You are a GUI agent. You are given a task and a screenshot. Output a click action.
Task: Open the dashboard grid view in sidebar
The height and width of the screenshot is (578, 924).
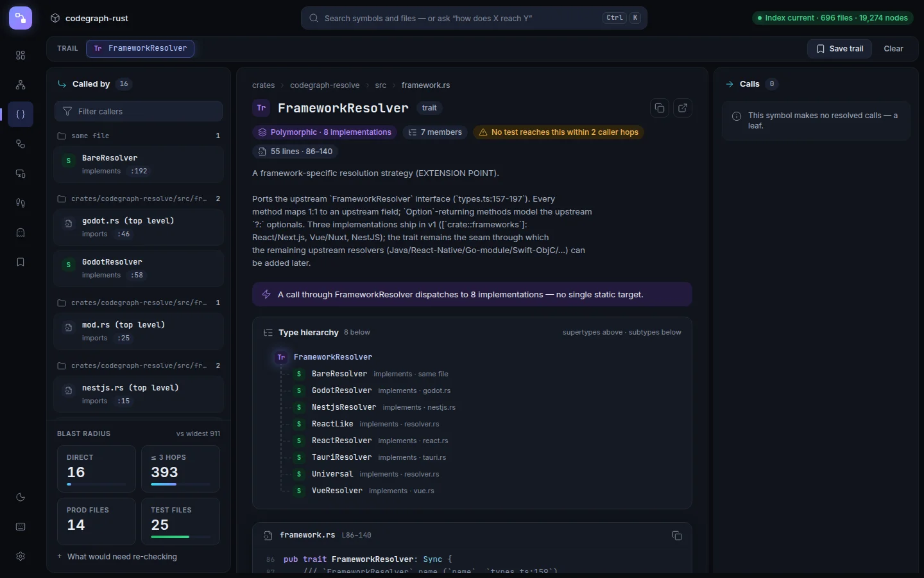[x=21, y=55]
